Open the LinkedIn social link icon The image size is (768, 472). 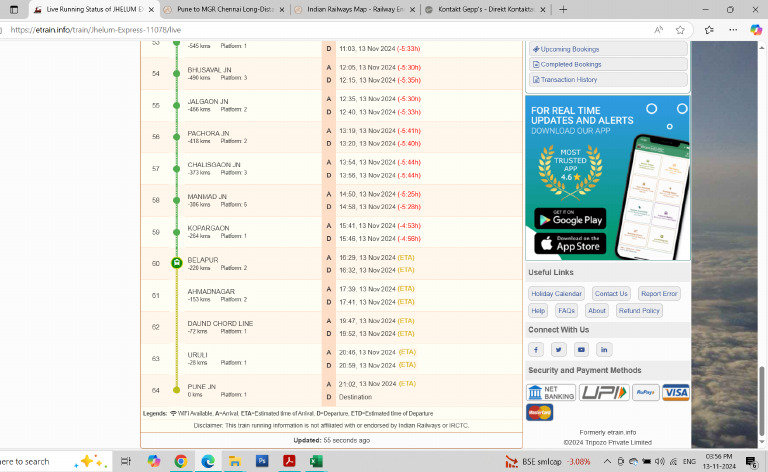pos(604,350)
